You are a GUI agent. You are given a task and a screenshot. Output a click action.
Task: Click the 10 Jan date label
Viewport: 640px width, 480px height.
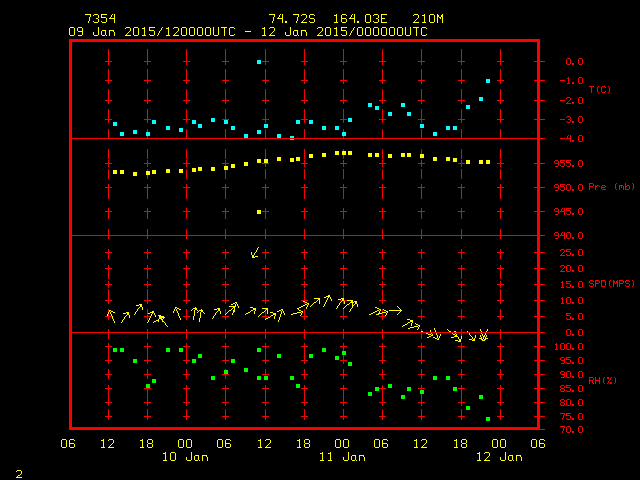pos(185,457)
